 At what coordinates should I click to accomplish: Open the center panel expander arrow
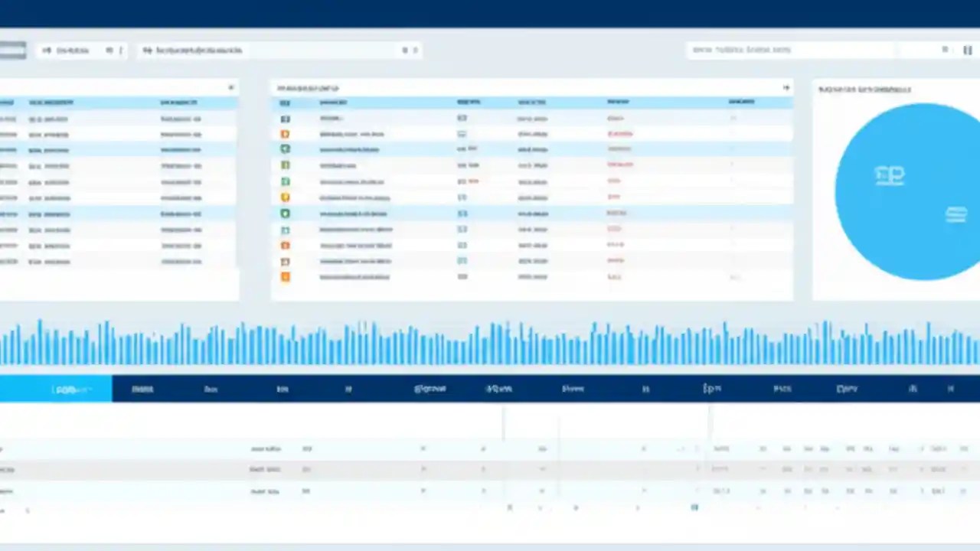(x=786, y=87)
